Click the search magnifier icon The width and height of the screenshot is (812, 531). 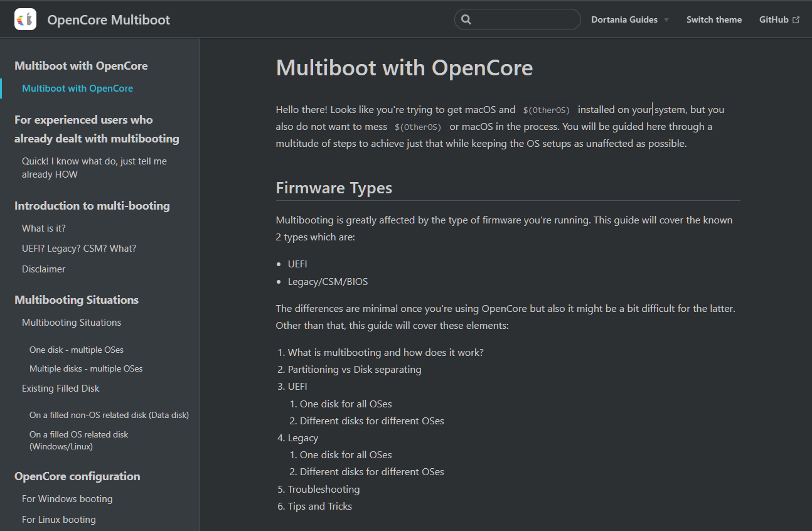466,19
